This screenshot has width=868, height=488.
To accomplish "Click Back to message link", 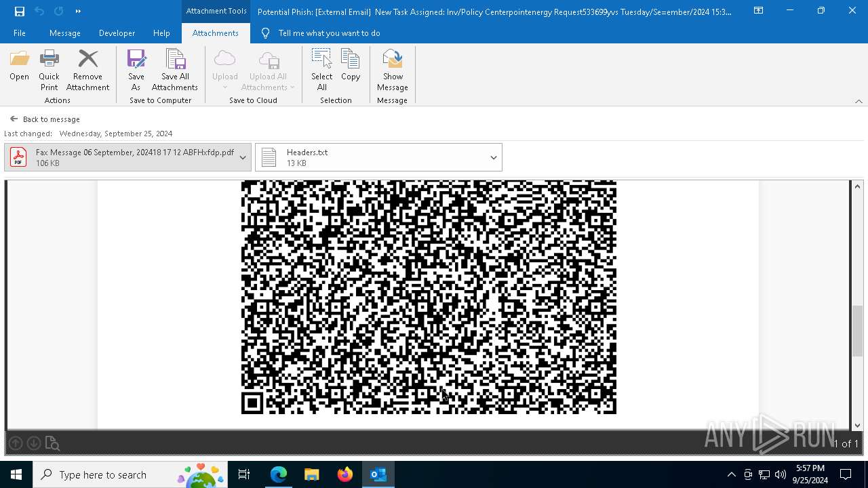I will pos(45,119).
